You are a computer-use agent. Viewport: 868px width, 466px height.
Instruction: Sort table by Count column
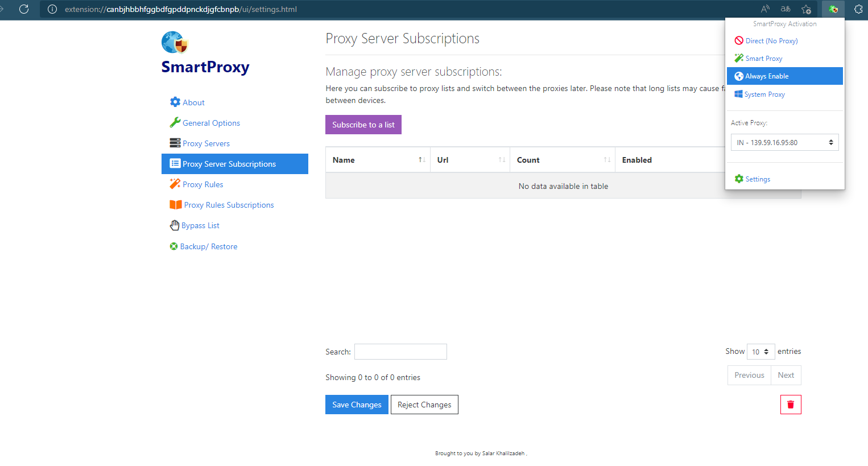[x=563, y=160]
